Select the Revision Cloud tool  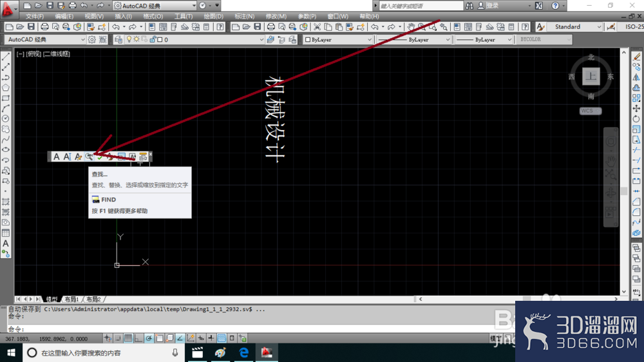(x=6, y=129)
